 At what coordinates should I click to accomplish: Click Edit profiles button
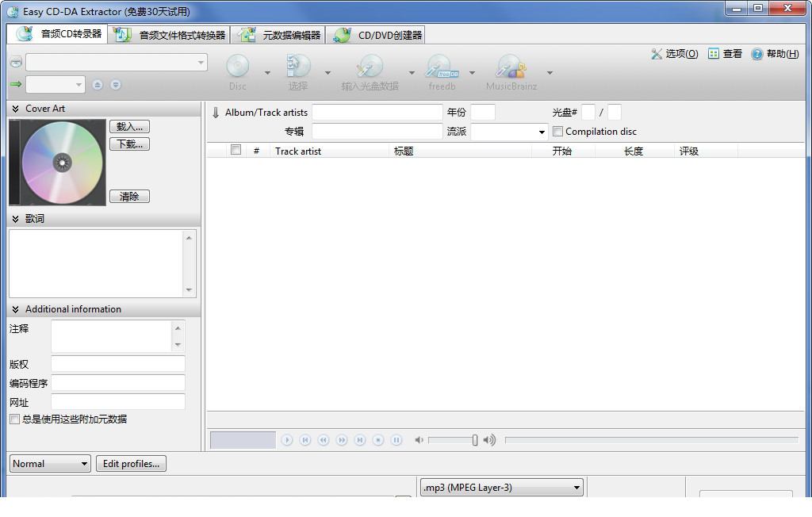point(131,463)
